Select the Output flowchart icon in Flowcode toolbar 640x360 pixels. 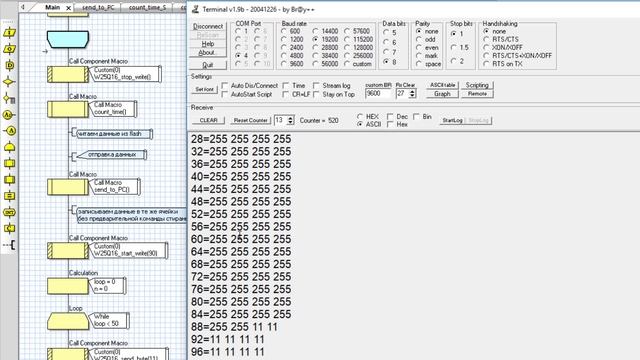coord(9,49)
